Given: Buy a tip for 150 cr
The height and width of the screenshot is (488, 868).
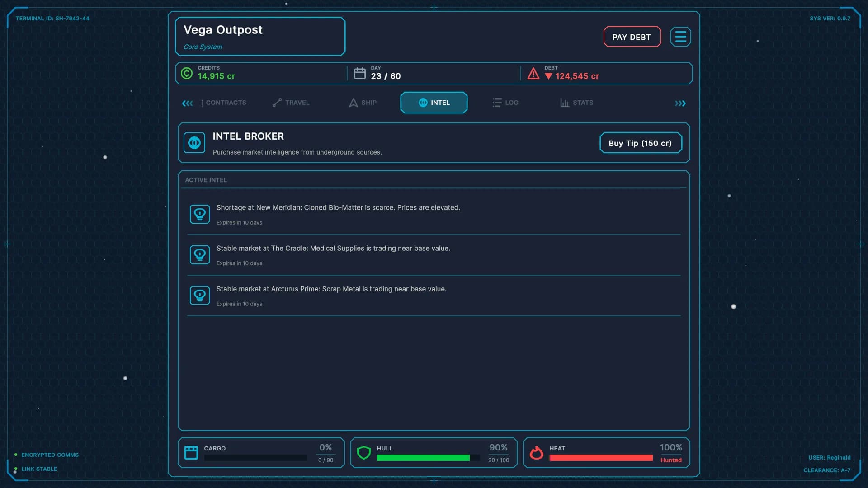Looking at the screenshot, I should 641,143.
